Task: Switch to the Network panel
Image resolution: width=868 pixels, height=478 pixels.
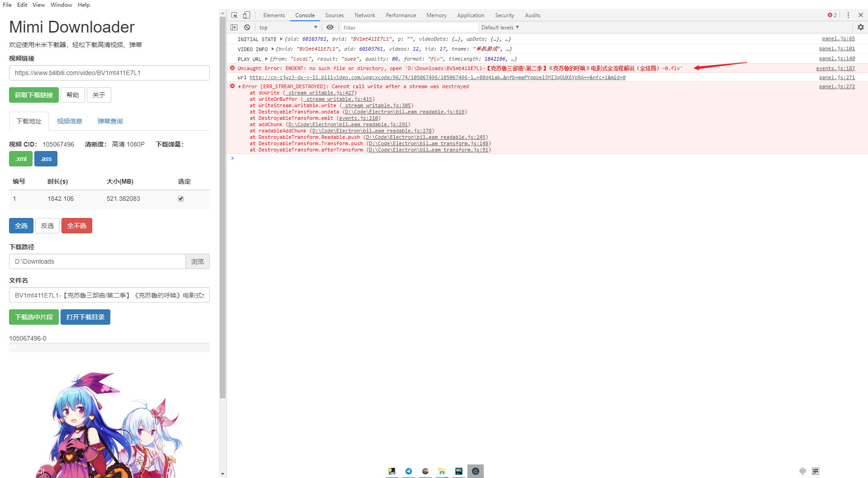Action: pos(364,15)
